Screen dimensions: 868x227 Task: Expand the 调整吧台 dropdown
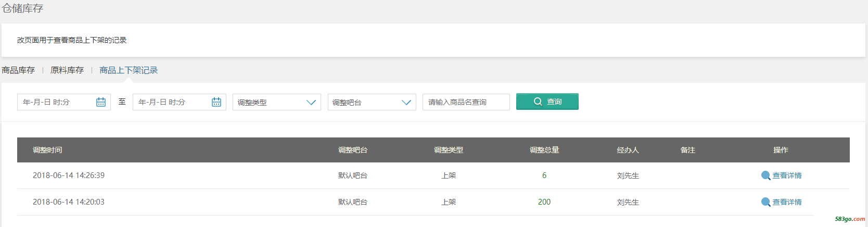(x=372, y=102)
